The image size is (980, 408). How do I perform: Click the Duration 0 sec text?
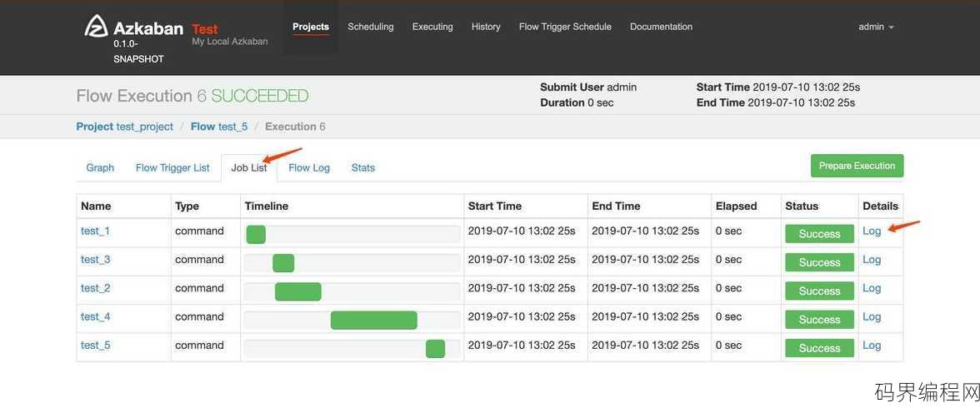pos(577,102)
